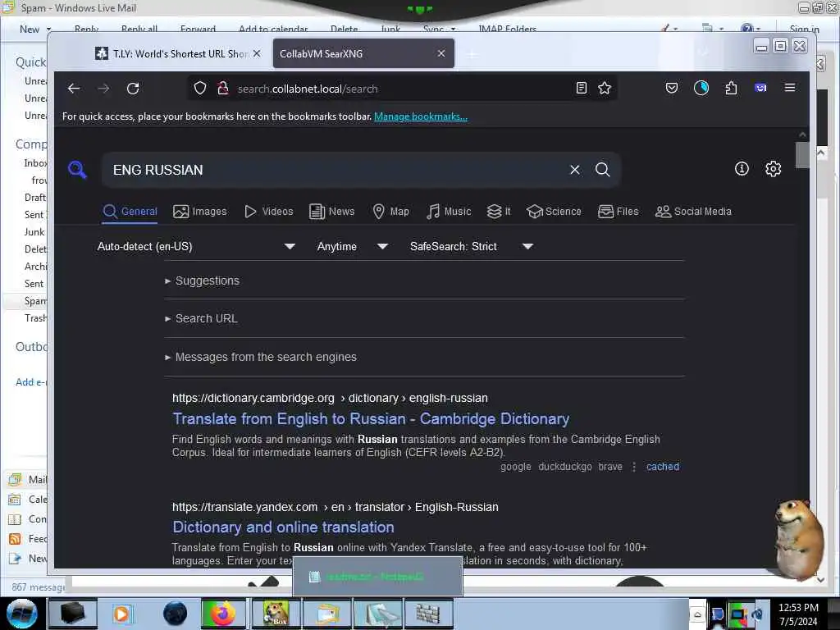The width and height of the screenshot is (840, 630).
Task: Select the News search category
Action: pos(332,211)
